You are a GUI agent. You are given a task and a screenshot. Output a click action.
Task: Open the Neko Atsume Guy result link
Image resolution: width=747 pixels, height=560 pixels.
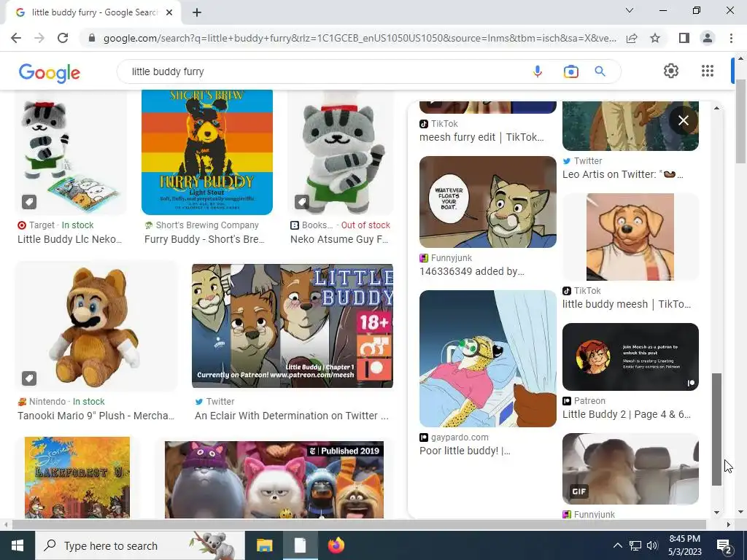point(339,239)
